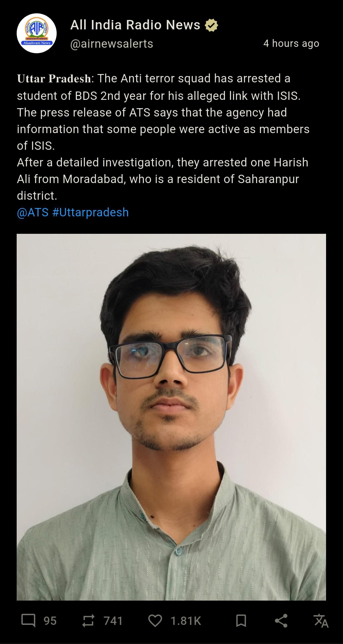
Task: Open the @ATS mention link
Action: 33,212
